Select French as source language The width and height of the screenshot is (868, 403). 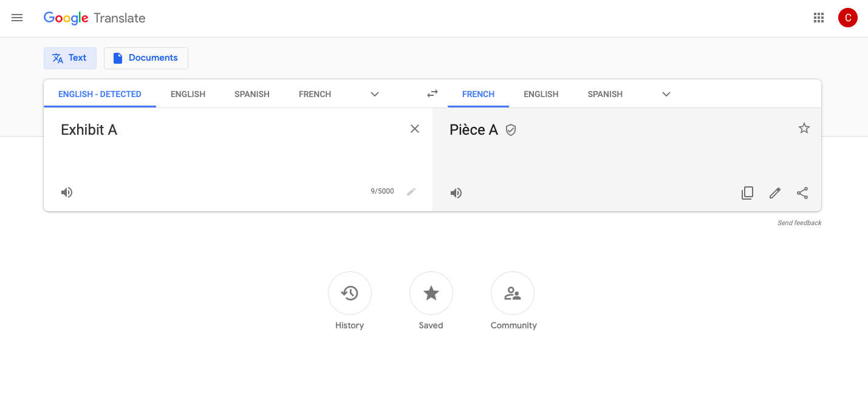tap(315, 94)
